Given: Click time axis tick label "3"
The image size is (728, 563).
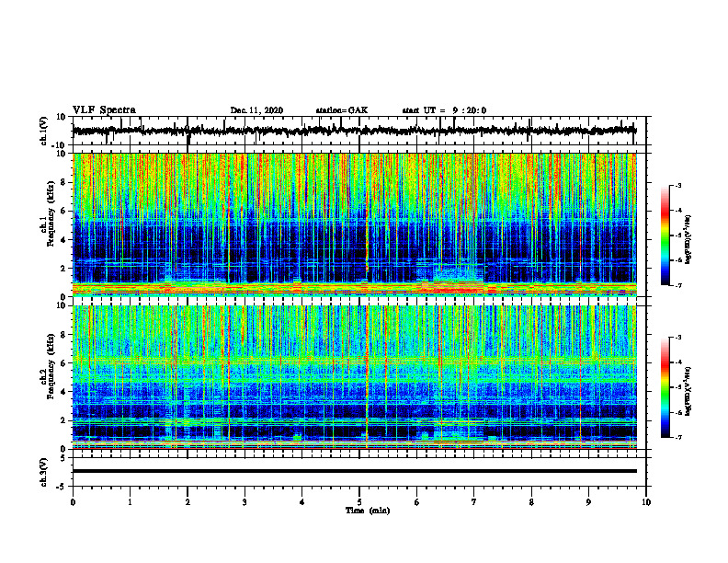Looking at the screenshot, I should pyautogui.click(x=245, y=502).
